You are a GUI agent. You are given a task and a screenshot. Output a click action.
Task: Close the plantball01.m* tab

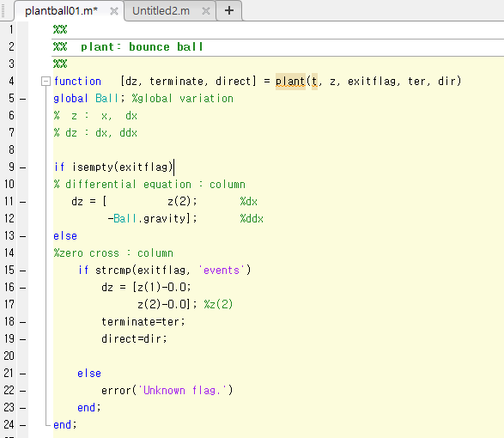(x=114, y=11)
